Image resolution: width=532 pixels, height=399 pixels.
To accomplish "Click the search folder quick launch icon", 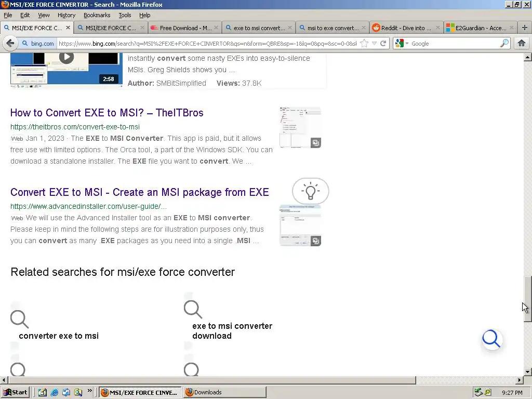I will (x=78, y=392).
